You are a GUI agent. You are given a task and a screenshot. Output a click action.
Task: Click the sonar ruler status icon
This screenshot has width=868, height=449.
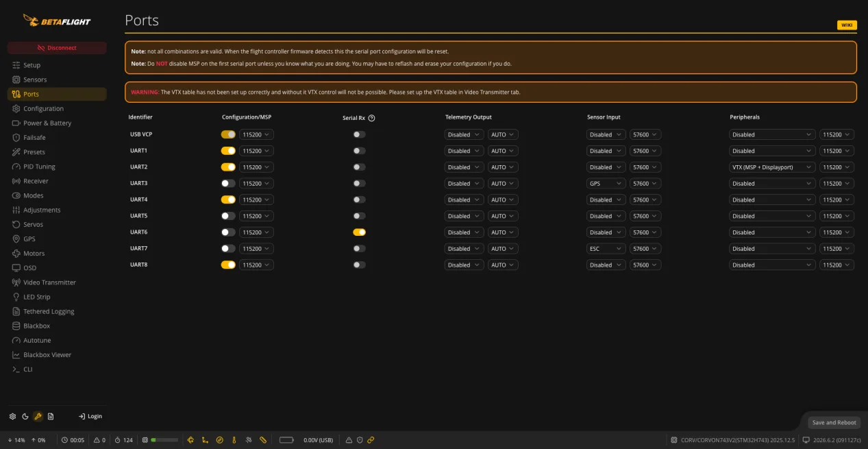[263, 440]
